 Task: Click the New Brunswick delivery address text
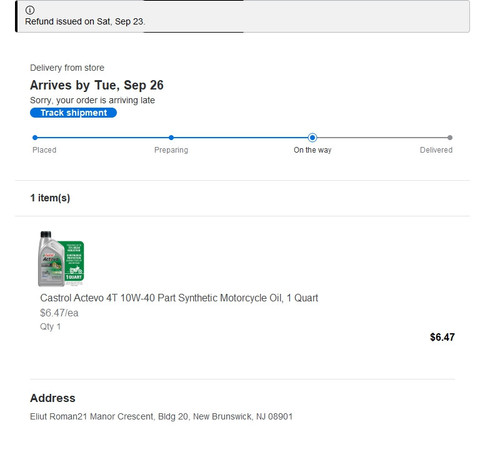tap(161, 417)
